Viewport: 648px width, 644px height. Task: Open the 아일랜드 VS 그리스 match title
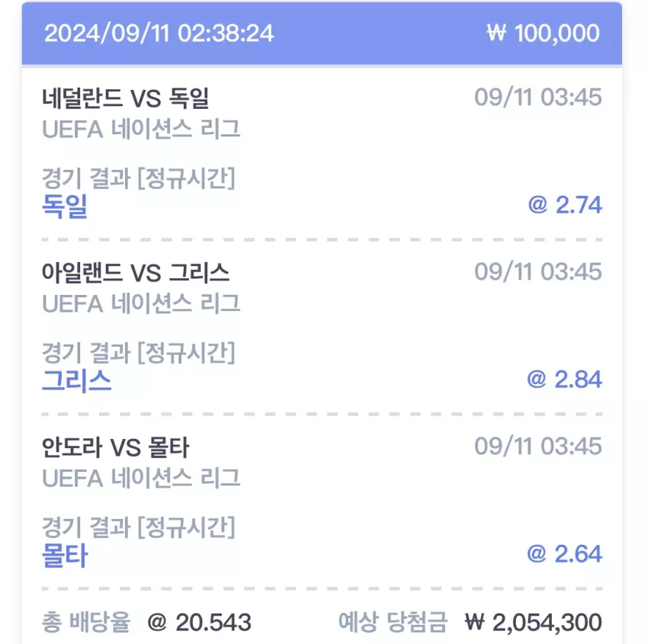pos(136,273)
